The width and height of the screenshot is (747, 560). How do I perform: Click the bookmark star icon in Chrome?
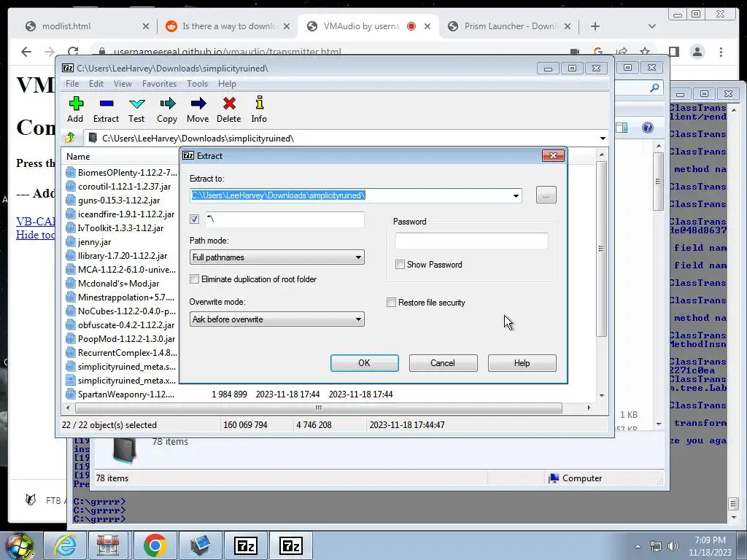tap(645, 52)
